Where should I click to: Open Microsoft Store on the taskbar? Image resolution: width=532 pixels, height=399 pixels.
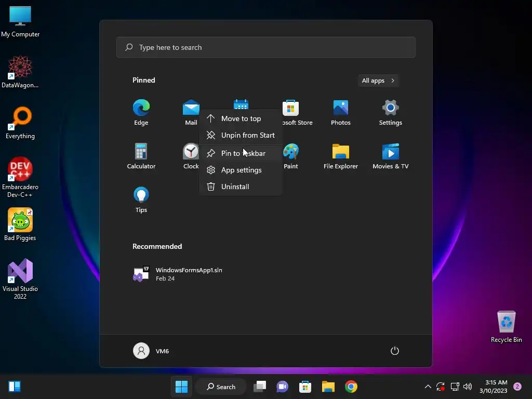click(305, 387)
